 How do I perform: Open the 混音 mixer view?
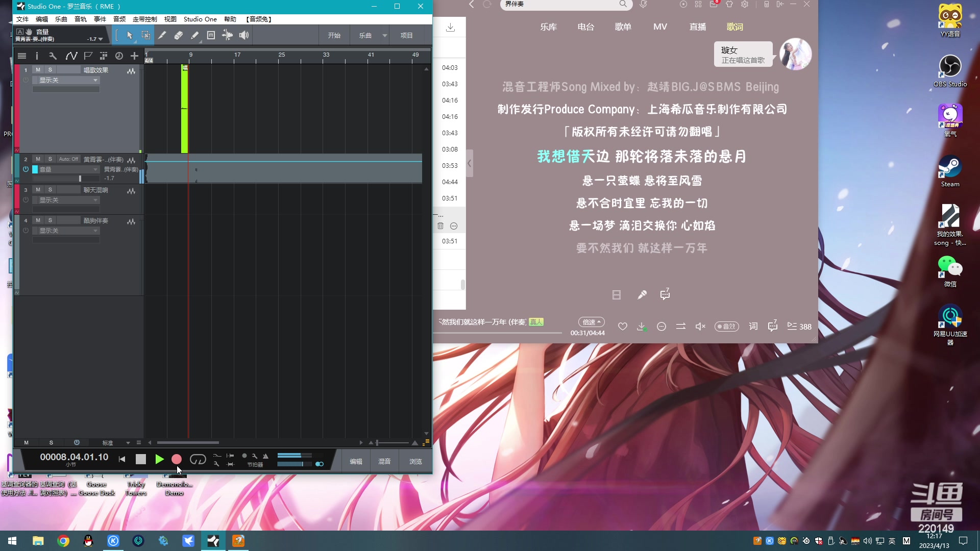click(x=384, y=462)
